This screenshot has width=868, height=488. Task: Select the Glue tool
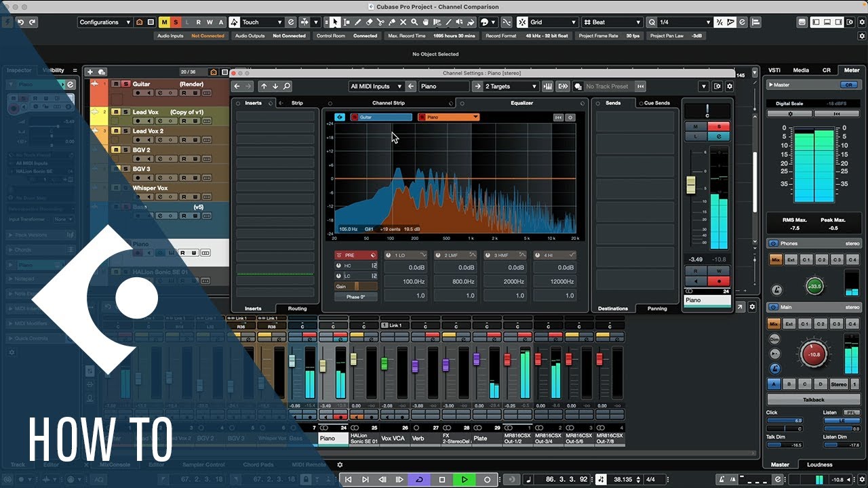(x=391, y=22)
